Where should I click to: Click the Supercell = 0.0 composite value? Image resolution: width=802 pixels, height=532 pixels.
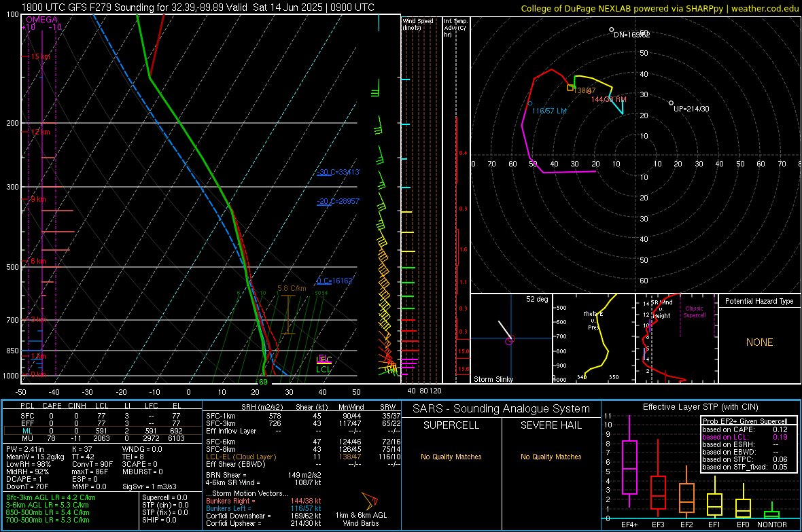pyautogui.click(x=164, y=497)
